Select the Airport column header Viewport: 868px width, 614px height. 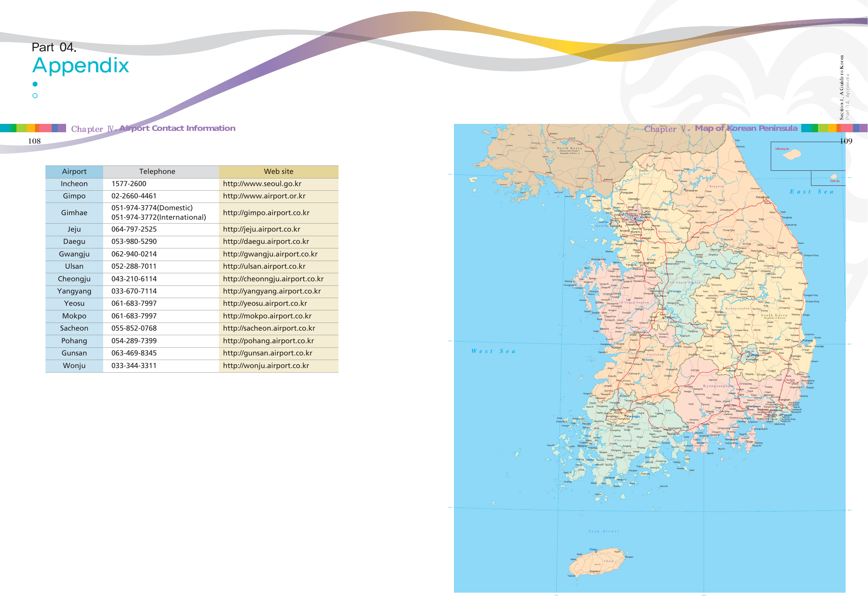74,172
